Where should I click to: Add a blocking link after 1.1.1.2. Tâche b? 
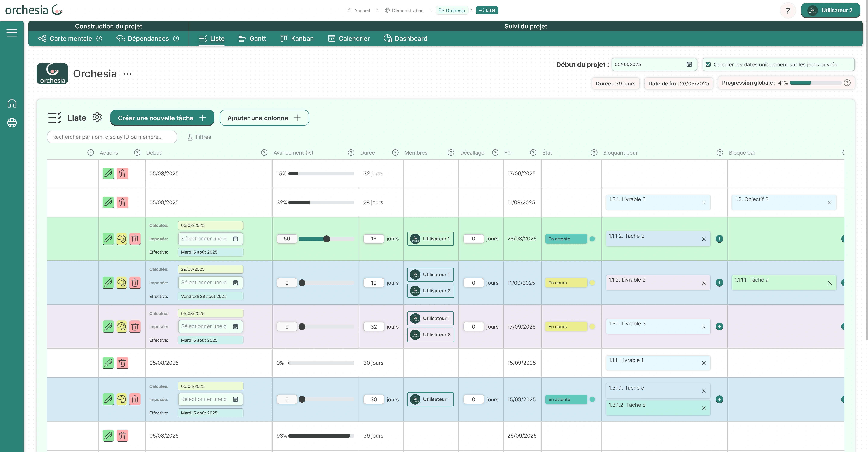[x=719, y=239]
